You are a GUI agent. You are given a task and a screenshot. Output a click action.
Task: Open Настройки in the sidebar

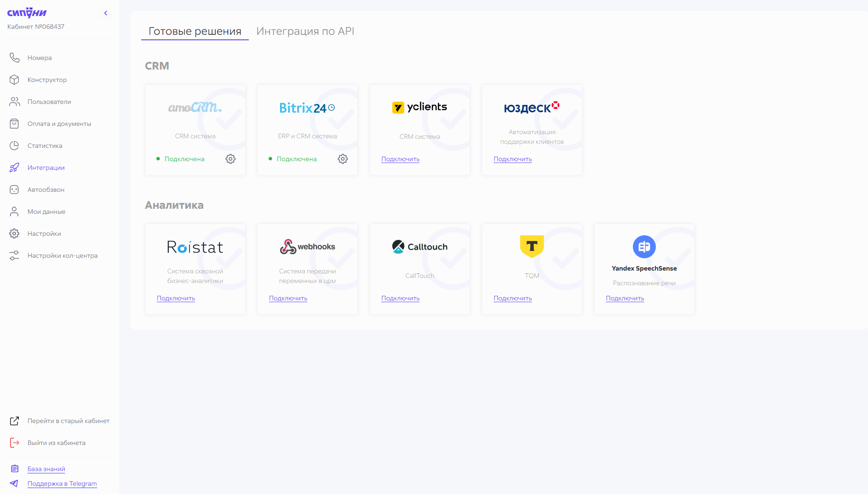coord(44,233)
